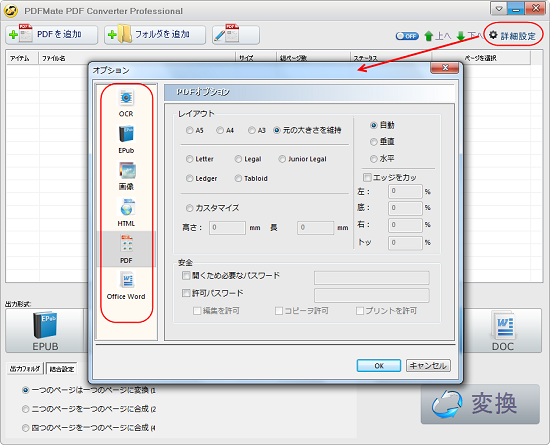Confirm options with the OK button
550x445 pixels.
point(379,366)
